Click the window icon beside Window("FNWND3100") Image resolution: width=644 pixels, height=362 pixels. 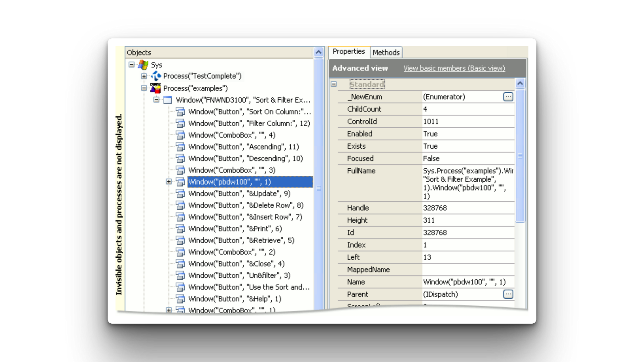point(168,100)
